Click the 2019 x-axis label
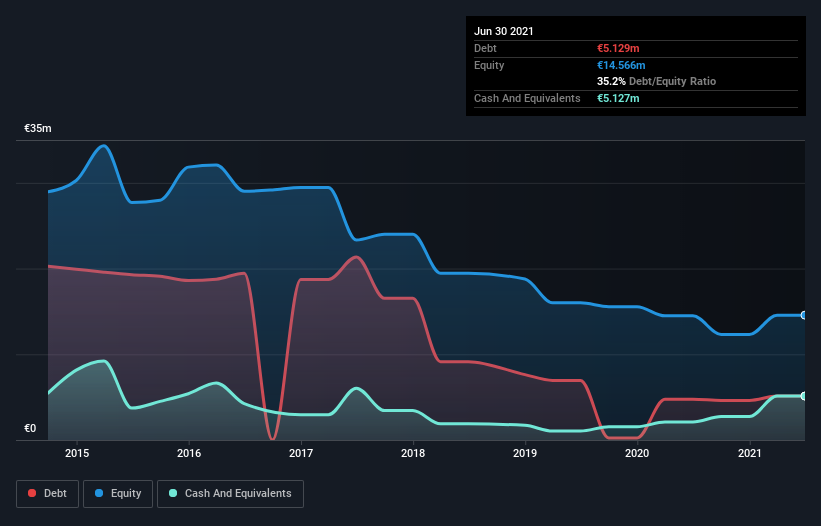 tap(525, 453)
